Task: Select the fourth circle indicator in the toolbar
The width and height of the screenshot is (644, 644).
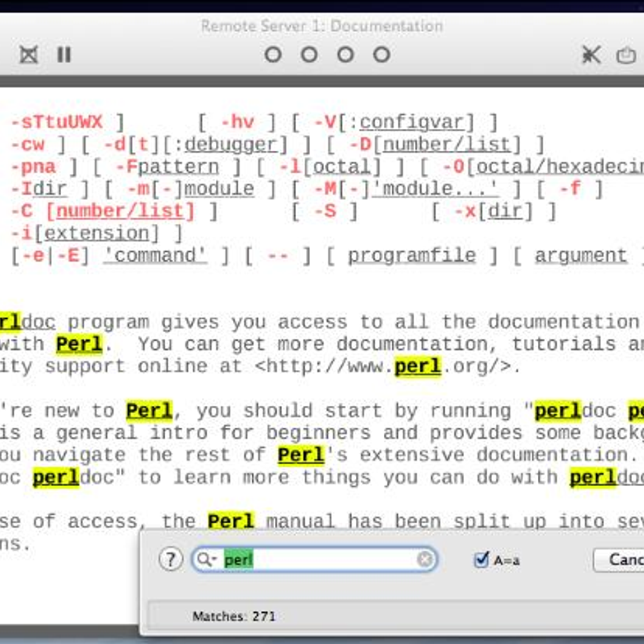Action: coord(382,55)
